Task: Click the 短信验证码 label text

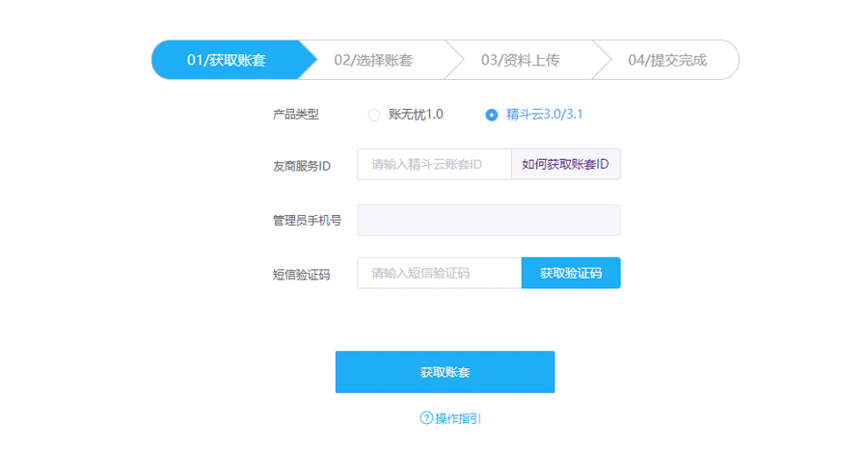Action: [x=302, y=275]
